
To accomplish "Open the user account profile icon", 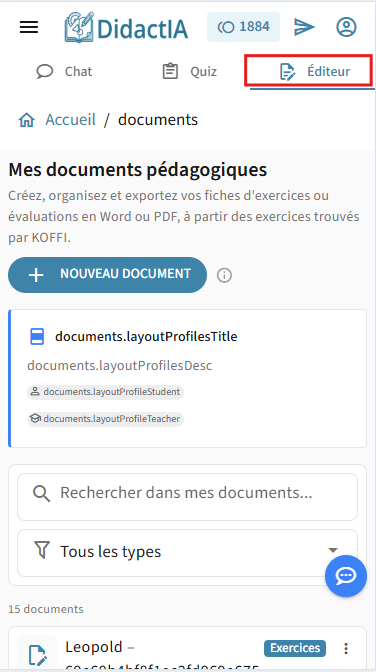I will pos(346,27).
